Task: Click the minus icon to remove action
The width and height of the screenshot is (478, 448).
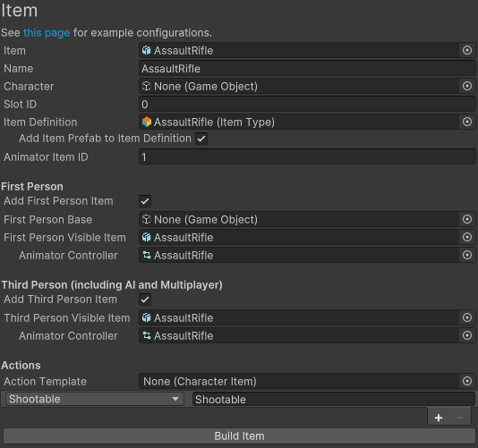Action: (460, 418)
